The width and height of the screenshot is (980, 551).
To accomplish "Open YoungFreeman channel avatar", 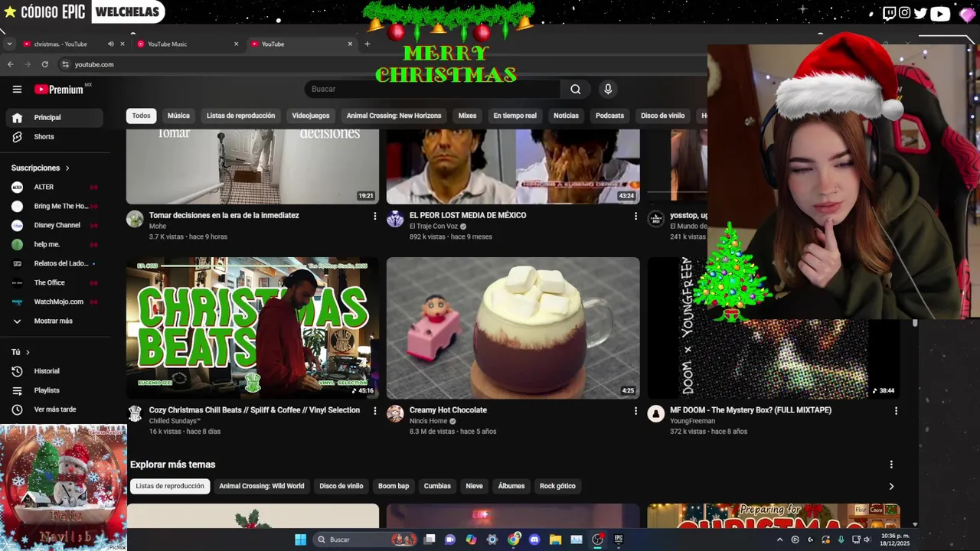I will [x=655, y=414].
